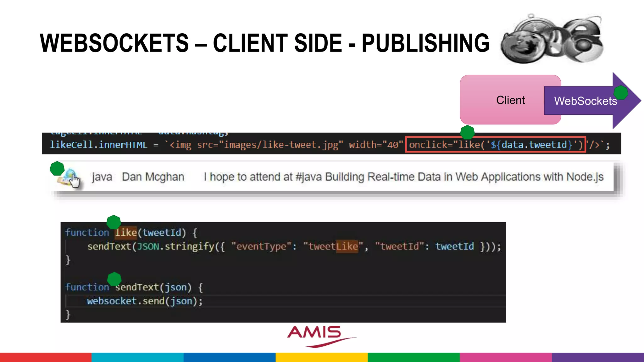This screenshot has height=362, width=644.
Task: Click the browser logos image
Action: (552, 39)
